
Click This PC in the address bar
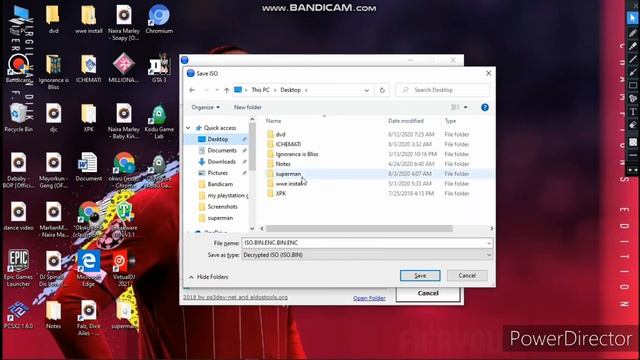point(260,90)
